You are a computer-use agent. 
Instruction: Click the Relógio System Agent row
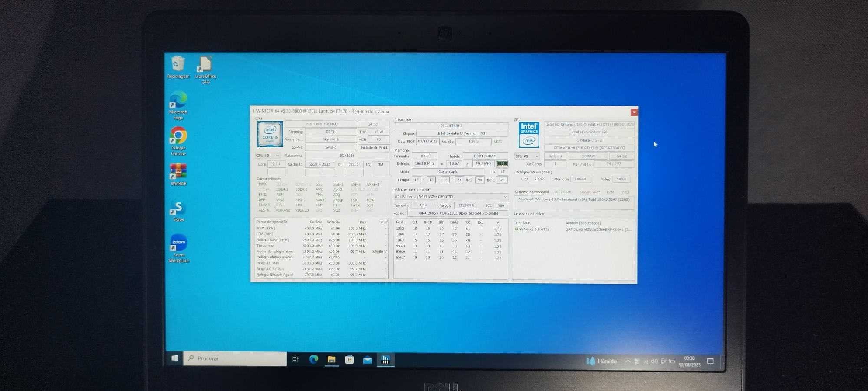tap(321, 275)
